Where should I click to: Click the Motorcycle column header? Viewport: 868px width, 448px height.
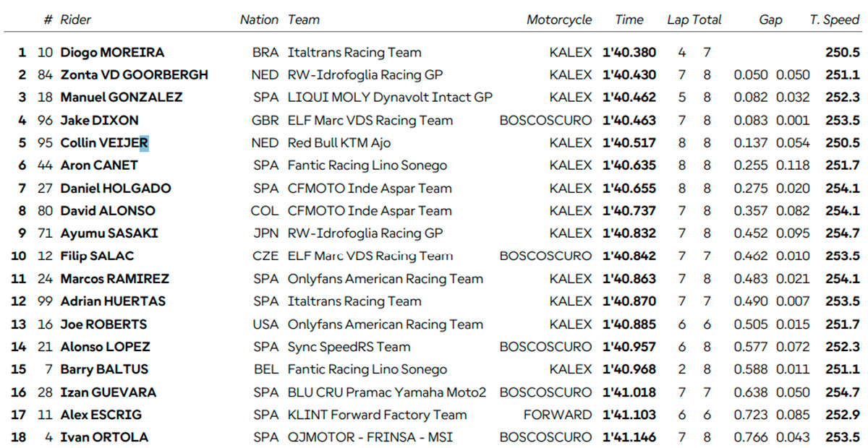pos(559,20)
